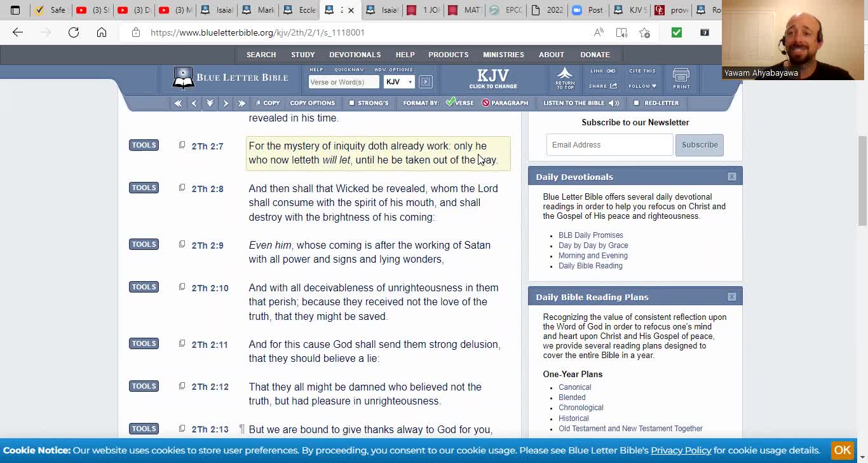868x463 pixels.
Task: Open the Chronological reading plan link
Action: 581,408
